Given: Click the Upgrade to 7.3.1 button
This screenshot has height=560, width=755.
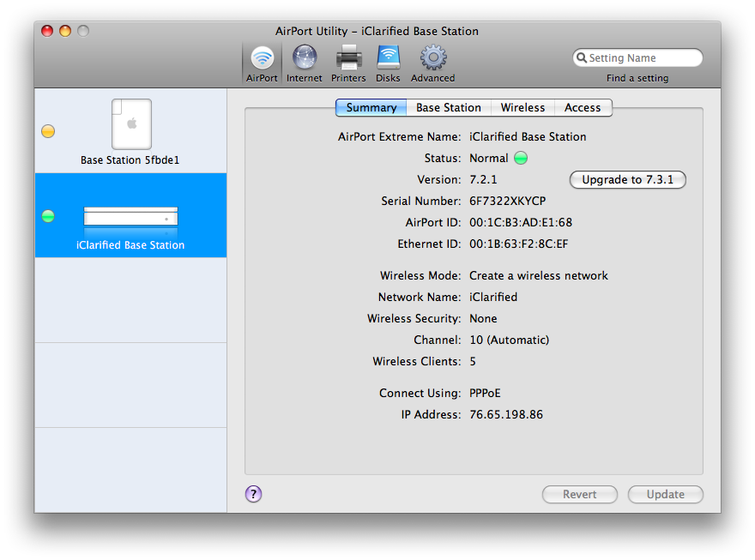Looking at the screenshot, I should 627,180.
